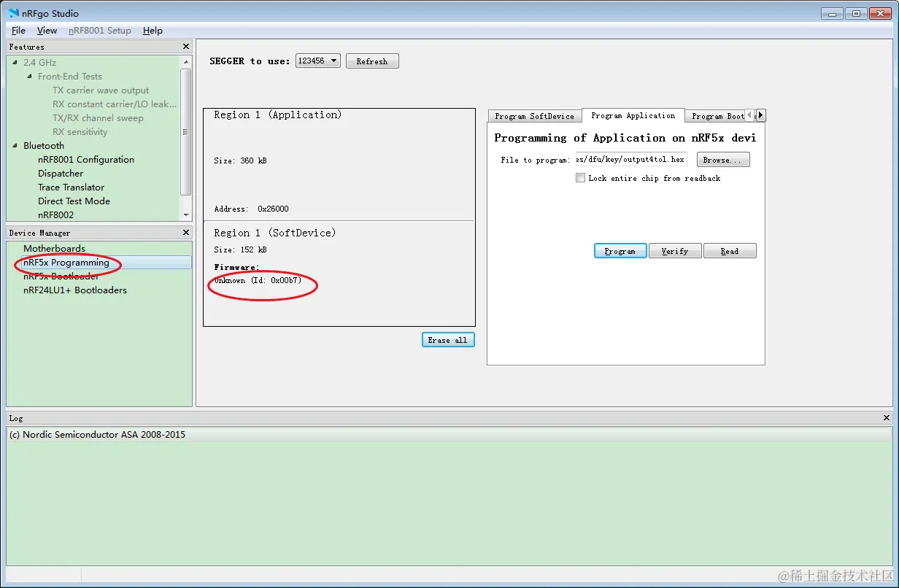Screen dimensions: 899x588
Task: Click Size: 360 kB text
Action: pyautogui.click(x=240, y=160)
